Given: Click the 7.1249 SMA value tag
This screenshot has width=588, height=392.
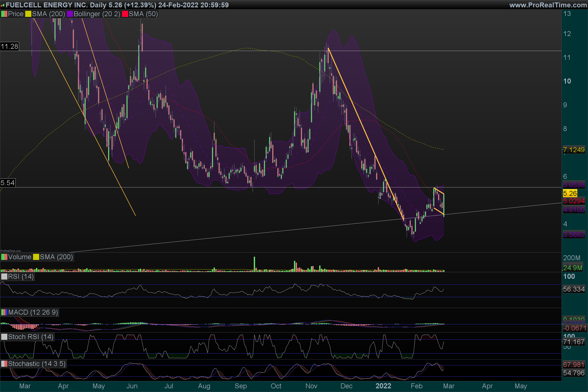Looking at the screenshot, I should click(x=574, y=150).
